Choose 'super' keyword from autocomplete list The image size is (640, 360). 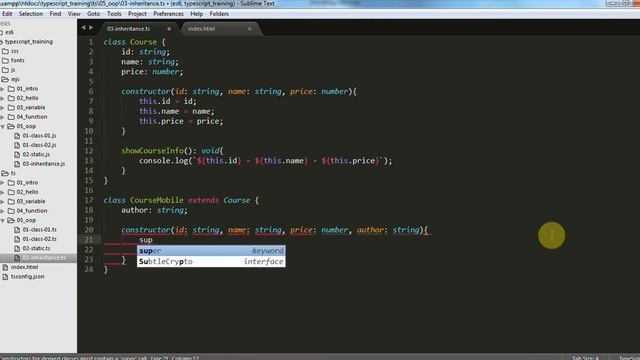[211, 251]
